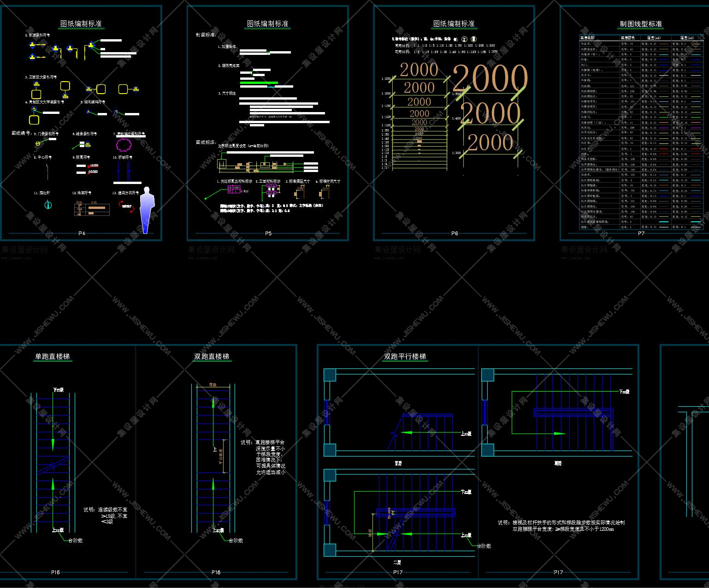Image resolution: width=709 pixels, height=588 pixels.
Task: Click the handrail in the 顶层 stair plan
Action: 574,412
